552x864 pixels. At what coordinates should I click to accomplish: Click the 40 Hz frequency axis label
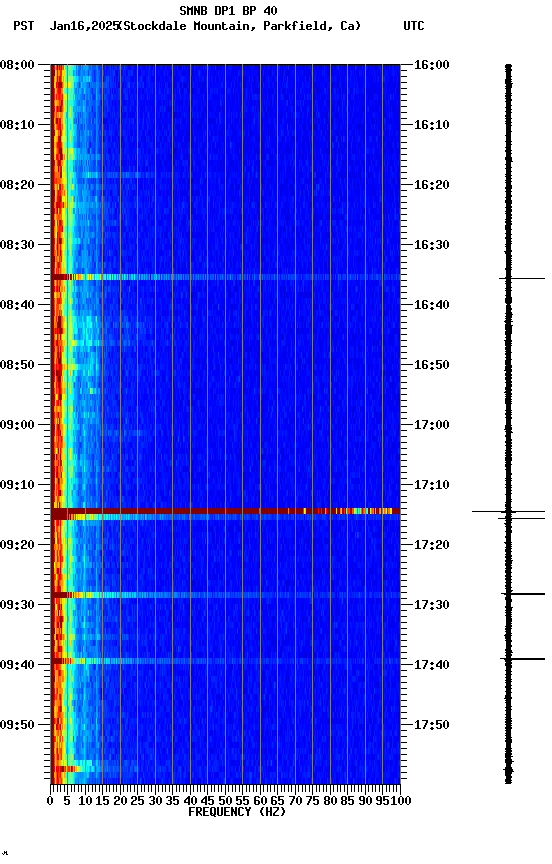pyautogui.click(x=190, y=801)
